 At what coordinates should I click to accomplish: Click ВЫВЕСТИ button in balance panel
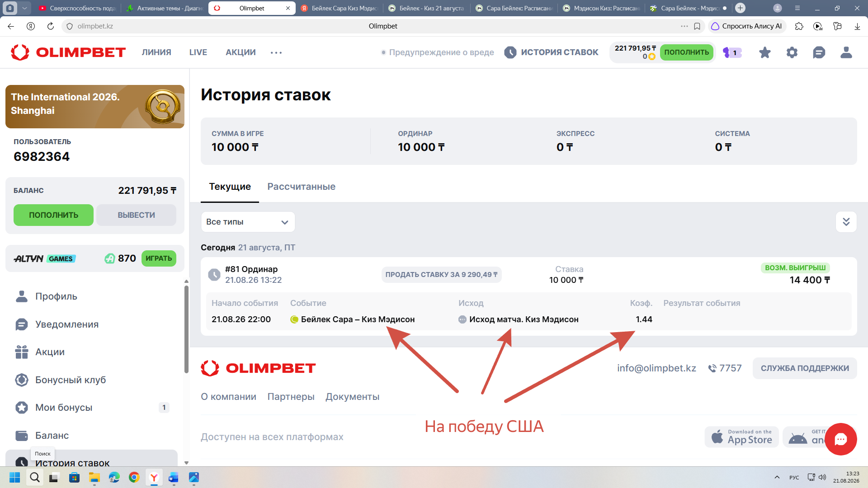point(136,215)
